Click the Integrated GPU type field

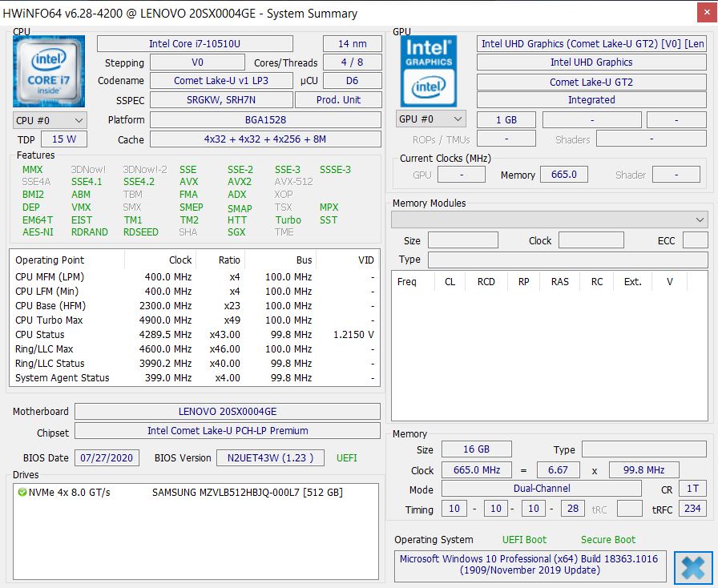tap(591, 100)
